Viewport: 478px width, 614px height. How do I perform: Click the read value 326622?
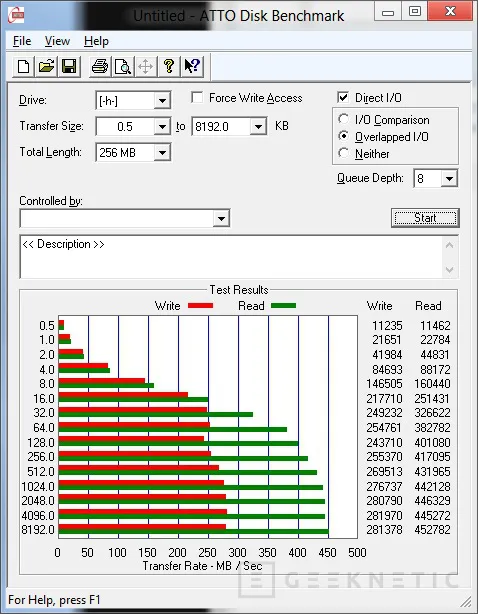click(x=432, y=413)
